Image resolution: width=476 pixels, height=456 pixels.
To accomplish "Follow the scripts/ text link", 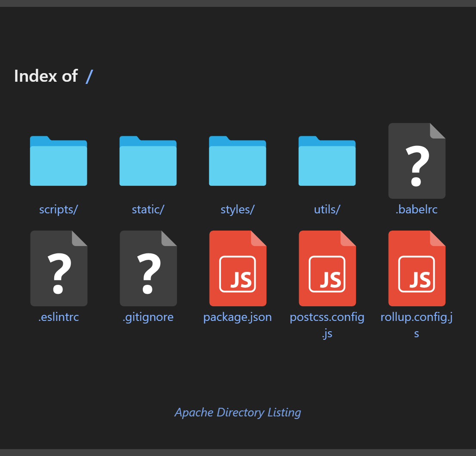I will tap(59, 210).
